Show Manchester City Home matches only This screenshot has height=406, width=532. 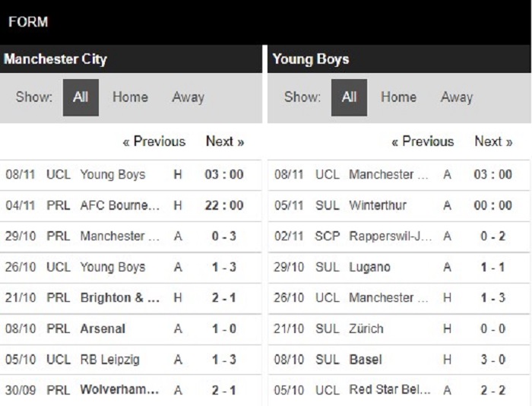pyautogui.click(x=130, y=97)
